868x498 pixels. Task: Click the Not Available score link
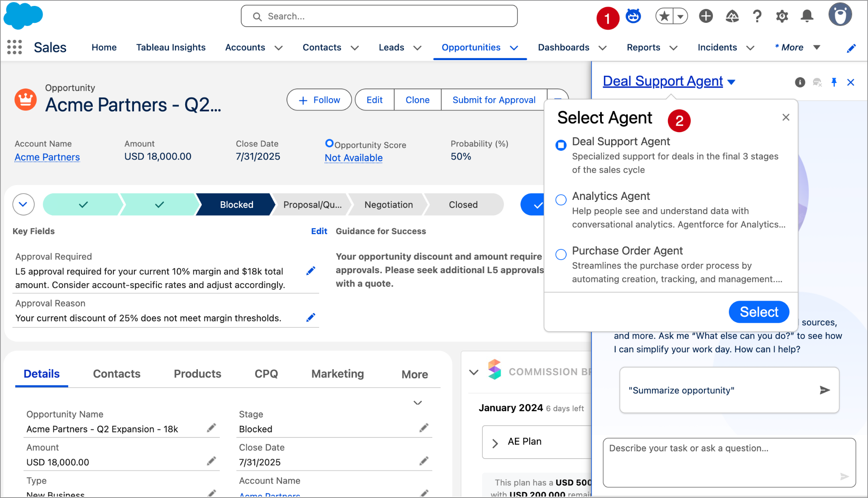tap(353, 158)
